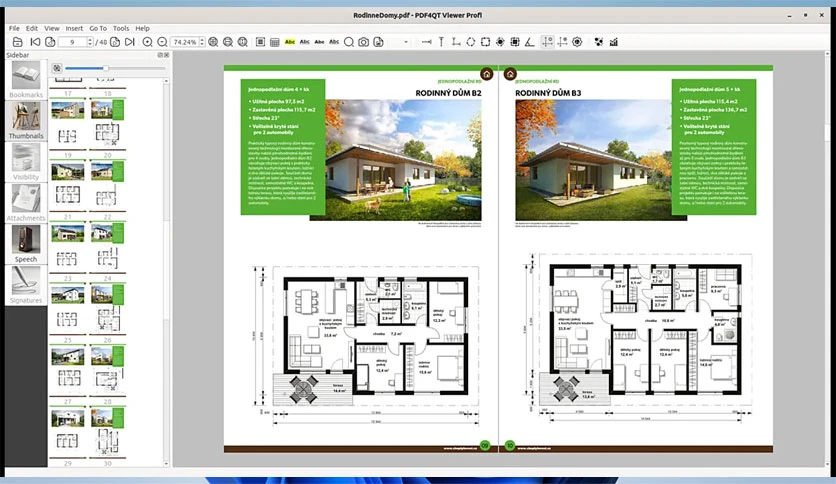Viewport: 836px width, 484px height.
Task: Close the Sidebar dock panel
Action: (166, 55)
